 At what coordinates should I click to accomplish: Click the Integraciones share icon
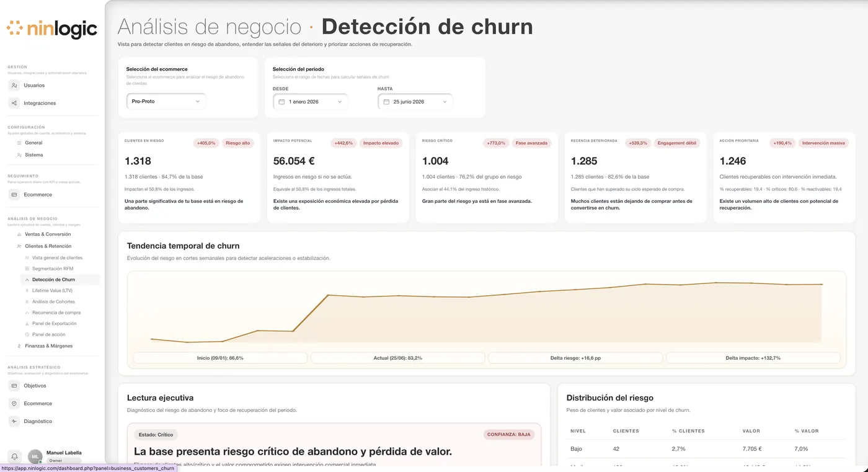pyautogui.click(x=14, y=103)
